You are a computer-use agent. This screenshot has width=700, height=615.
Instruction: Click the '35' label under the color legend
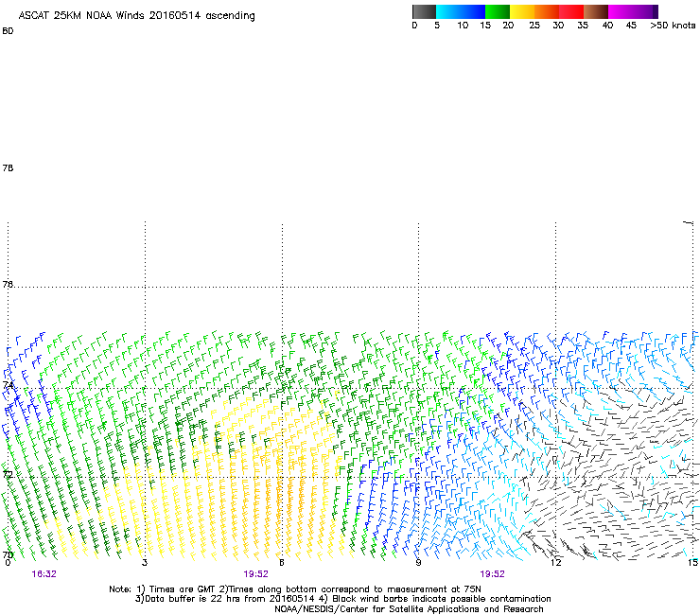pos(583,26)
